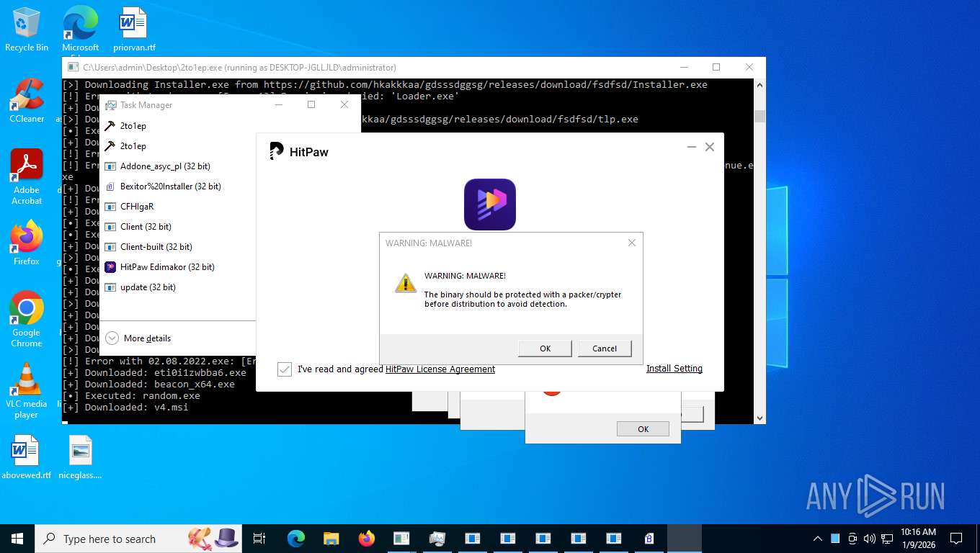980x553 pixels.
Task: Uncheck the HitPaw agreement checkbox
Action: [285, 369]
